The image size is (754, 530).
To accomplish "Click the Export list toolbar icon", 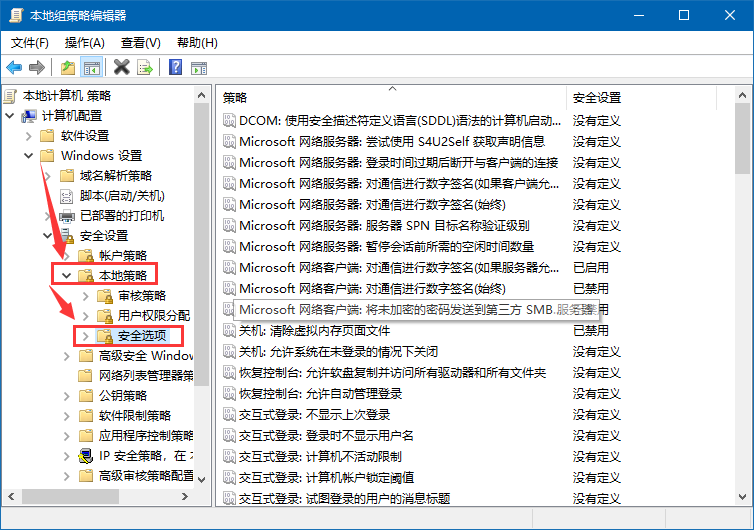I will coord(145,67).
